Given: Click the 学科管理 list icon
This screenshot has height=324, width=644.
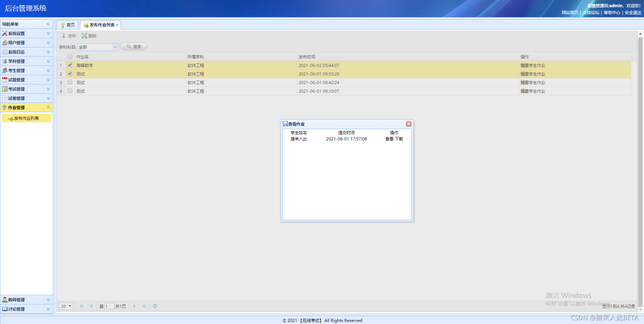Looking at the screenshot, I should pyautogui.click(x=5, y=61).
